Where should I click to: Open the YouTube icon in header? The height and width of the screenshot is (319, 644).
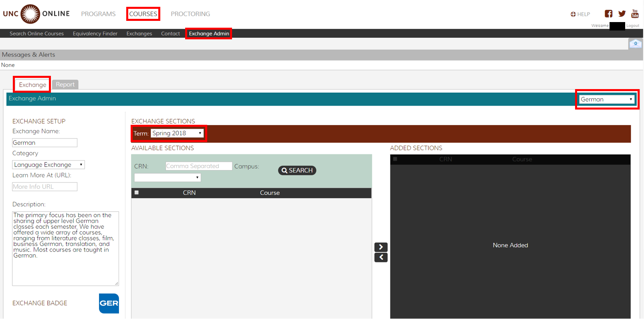[x=635, y=14]
